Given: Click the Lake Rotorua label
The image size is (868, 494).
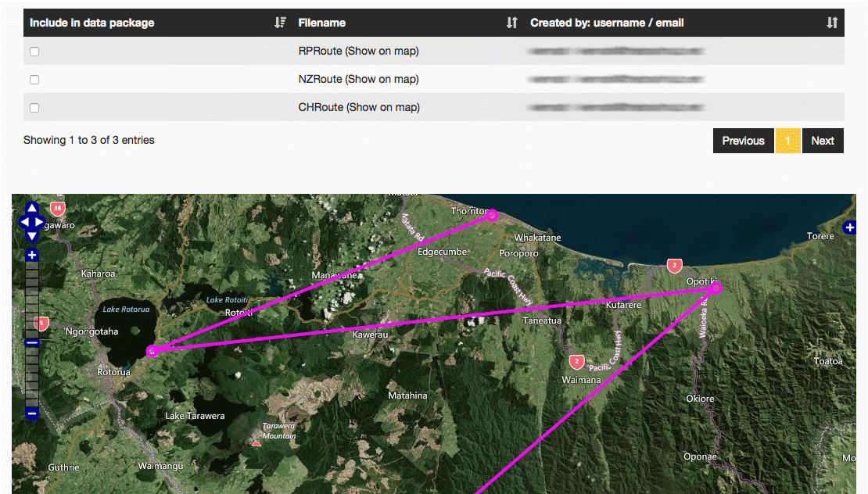Looking at the screenshot, I should 126,310.
